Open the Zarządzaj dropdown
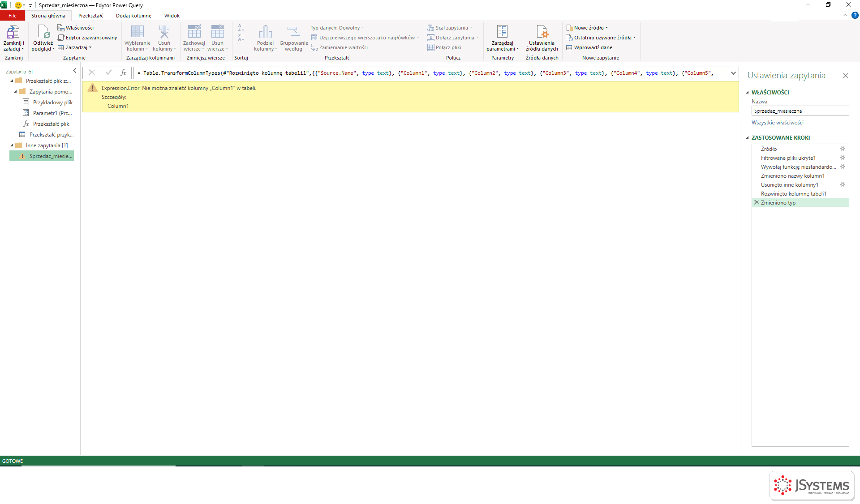 point(75,47)
